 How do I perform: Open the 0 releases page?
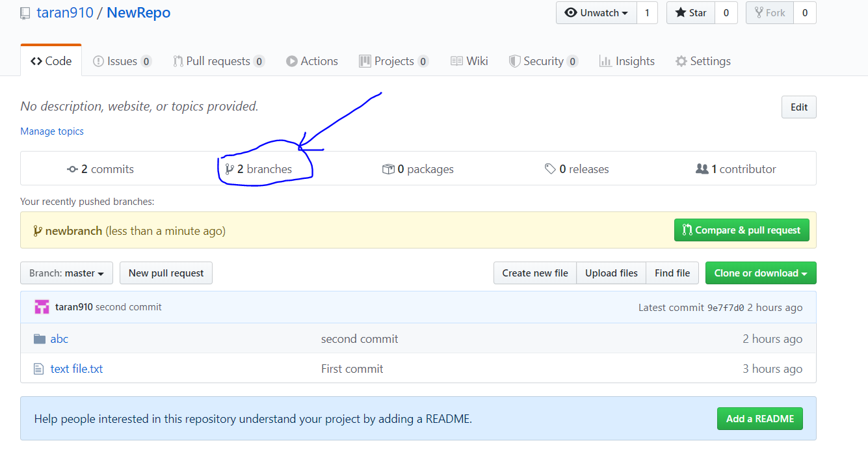[577, 169]
